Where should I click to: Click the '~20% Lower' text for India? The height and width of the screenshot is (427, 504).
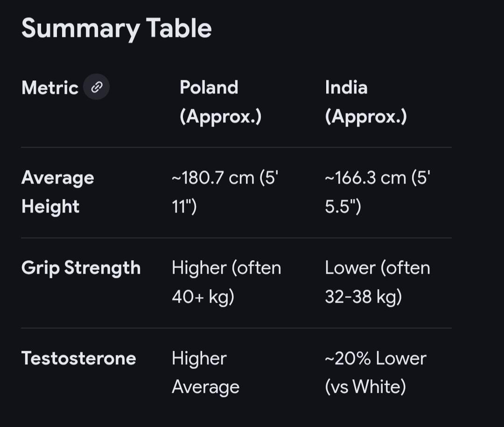(376, 358)
